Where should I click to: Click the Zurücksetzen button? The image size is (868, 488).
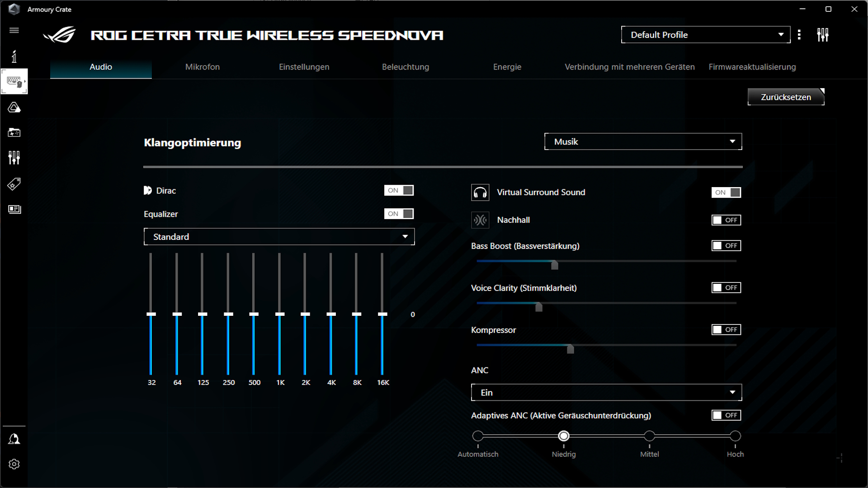[x=785, y=97]
